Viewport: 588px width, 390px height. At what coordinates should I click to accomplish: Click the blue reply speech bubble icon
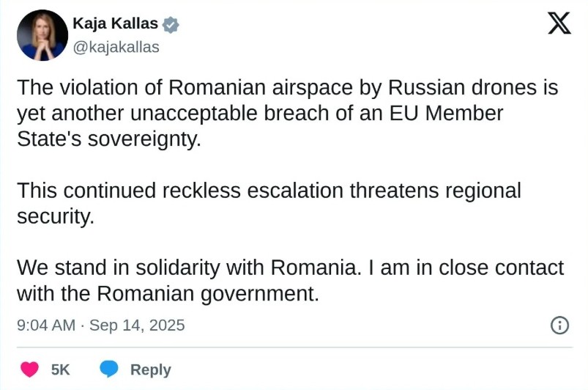point(109,369)
